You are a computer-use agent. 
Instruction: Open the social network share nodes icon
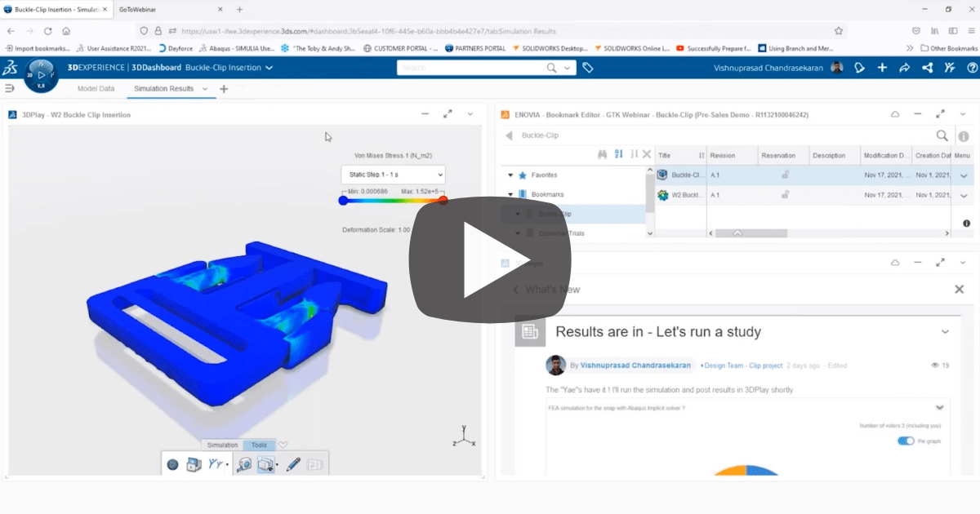(x=927, y=68)
